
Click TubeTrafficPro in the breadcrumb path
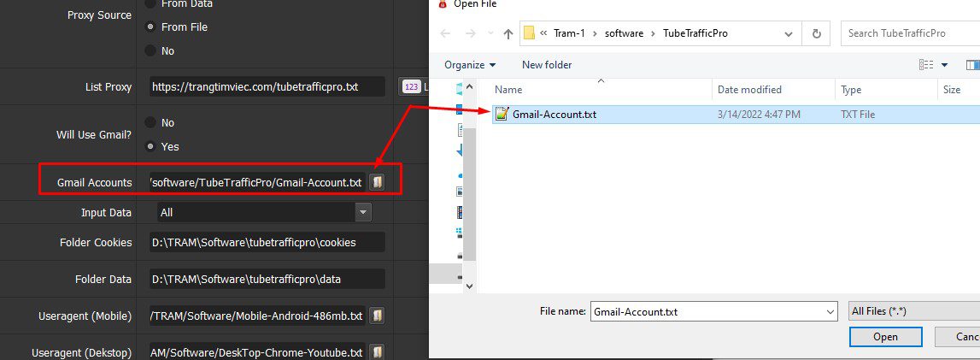695,33
